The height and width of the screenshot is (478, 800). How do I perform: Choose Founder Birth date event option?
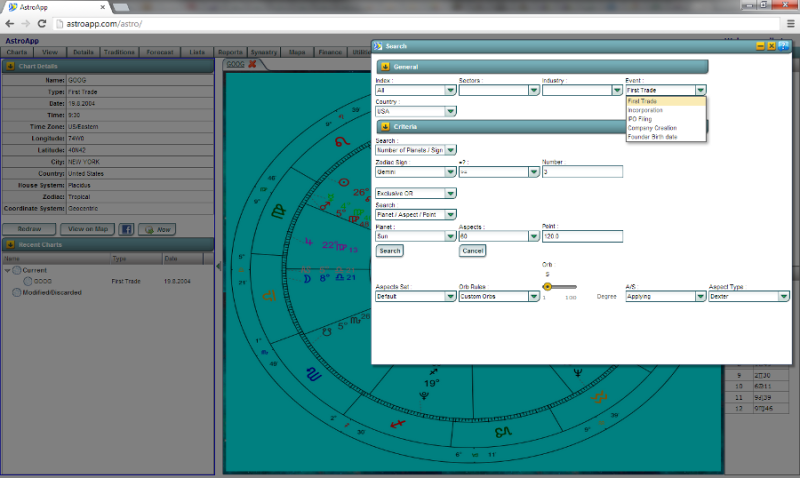652,137
